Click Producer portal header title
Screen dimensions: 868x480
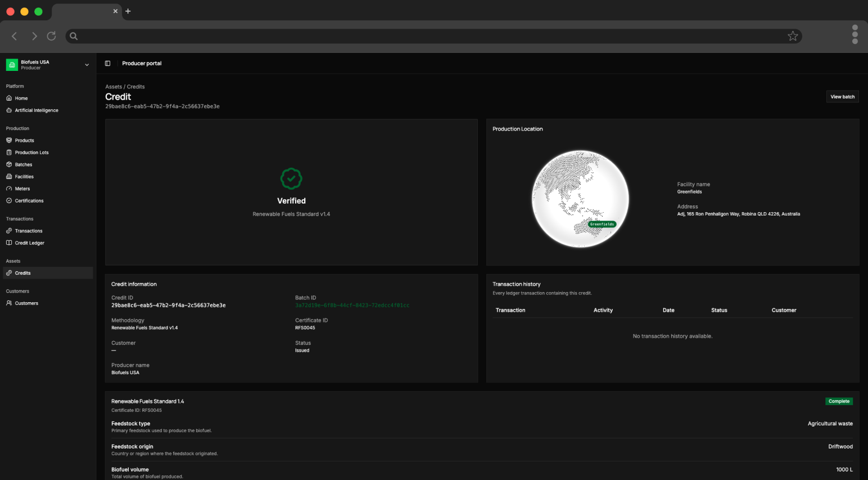[142, 64]
